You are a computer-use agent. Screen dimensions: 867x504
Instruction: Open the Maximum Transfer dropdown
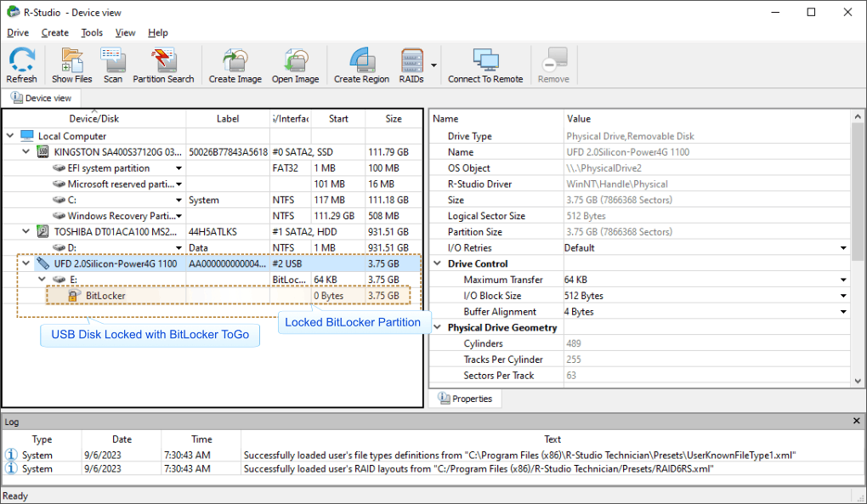(843, 280)
